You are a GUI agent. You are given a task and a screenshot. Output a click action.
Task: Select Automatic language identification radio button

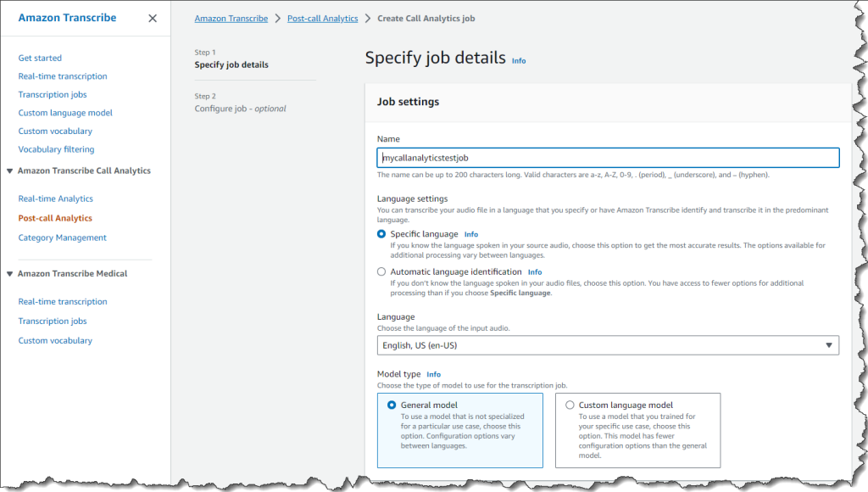click(x=381, y=271)
